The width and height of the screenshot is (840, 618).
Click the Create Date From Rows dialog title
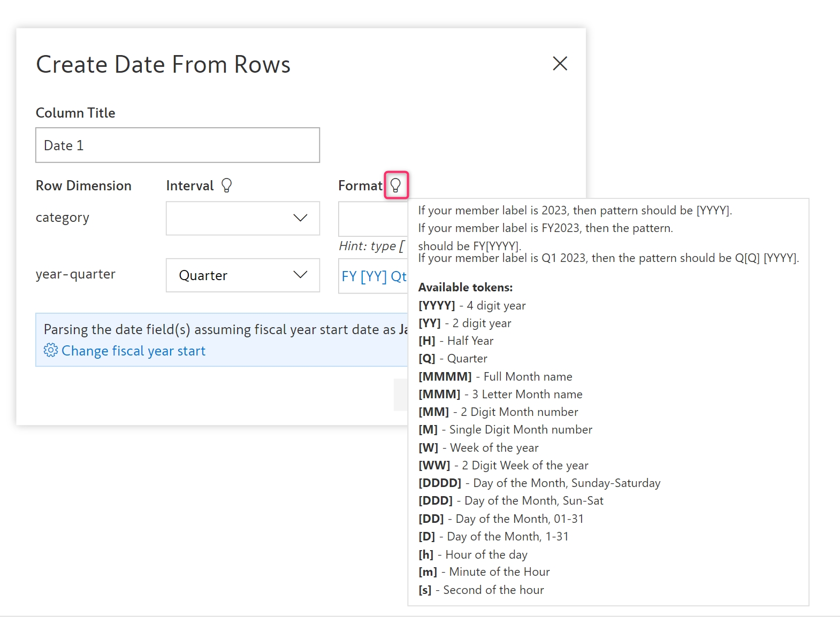(163, 65)
